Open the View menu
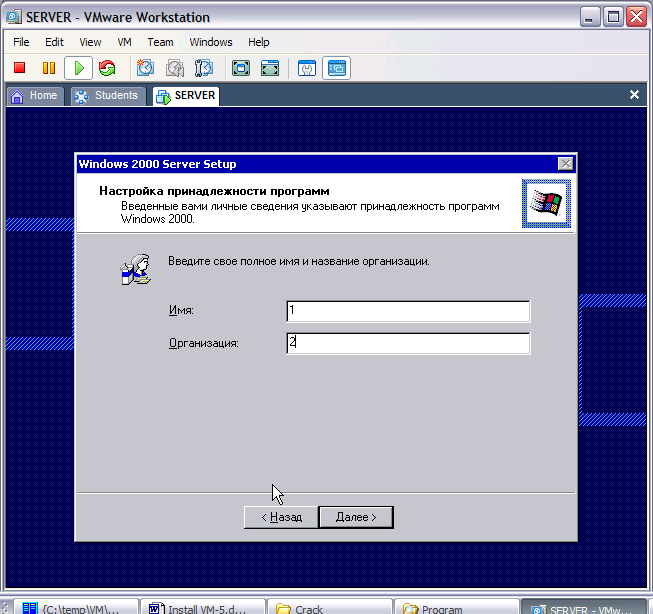Screen dimensions: 653x614 pos(90,42)
